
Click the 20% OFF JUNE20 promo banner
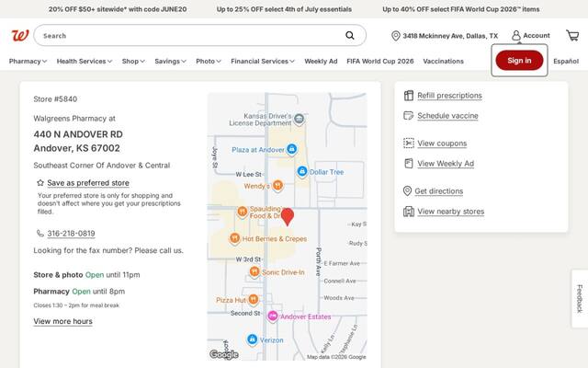(x=118, y=9)
